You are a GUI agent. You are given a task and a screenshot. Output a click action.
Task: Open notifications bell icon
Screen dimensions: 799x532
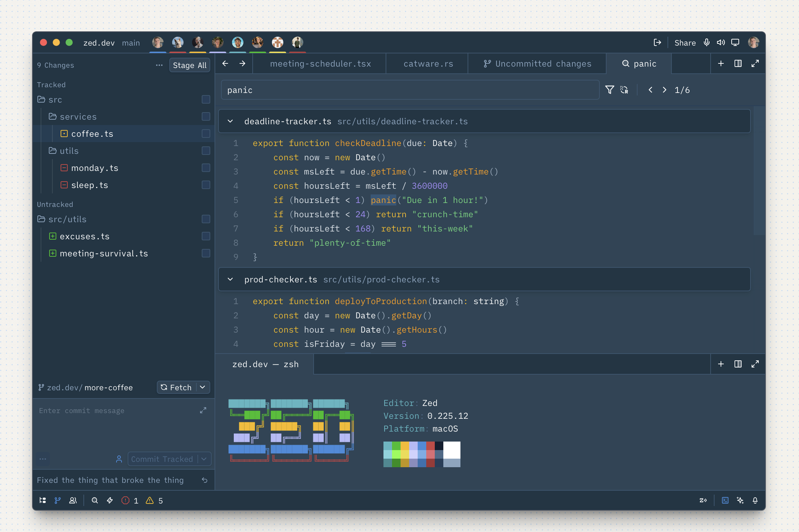pyautogui.click(x=755, y=500)
